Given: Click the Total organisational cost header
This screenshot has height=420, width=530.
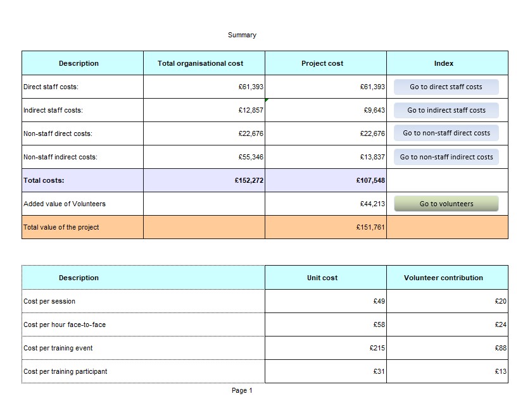Looking at the screenshot, I should [204, 63].
